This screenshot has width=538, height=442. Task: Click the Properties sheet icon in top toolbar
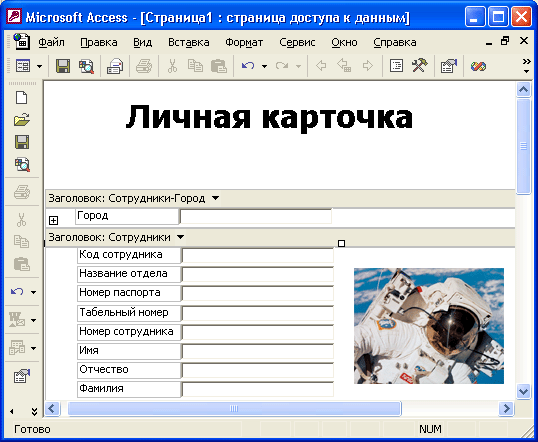(448, 66)
